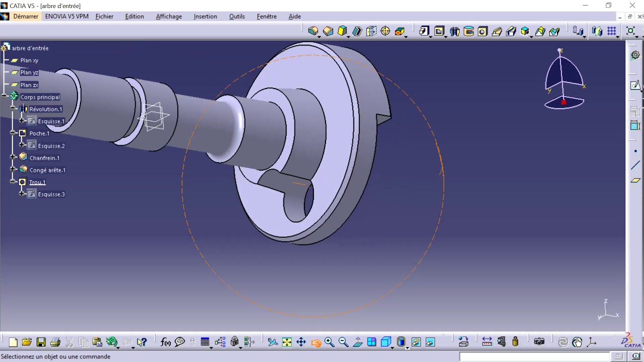Image resolution: width=644 pixels, height=362 pixels.
Task: Click the Mirror tool icon
Action: 597,31
